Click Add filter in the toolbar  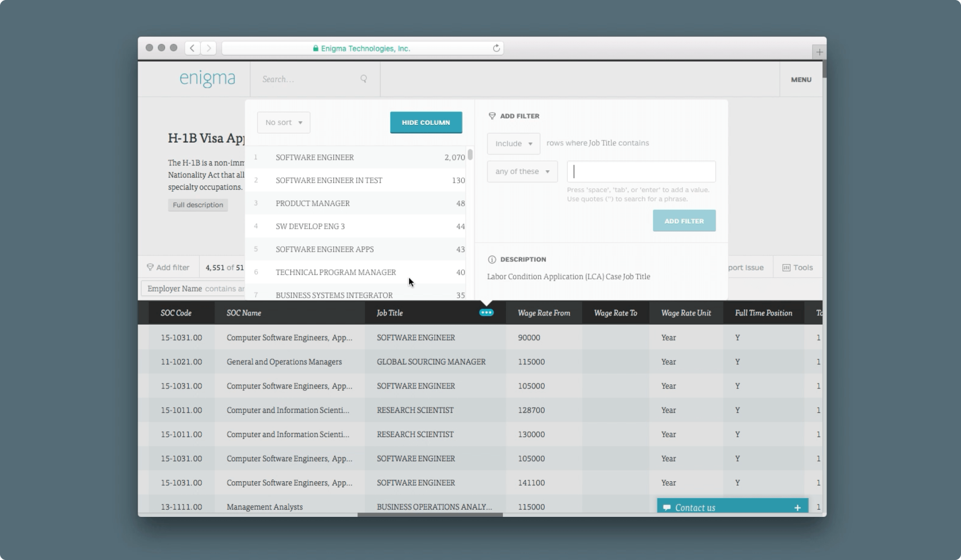168,267
